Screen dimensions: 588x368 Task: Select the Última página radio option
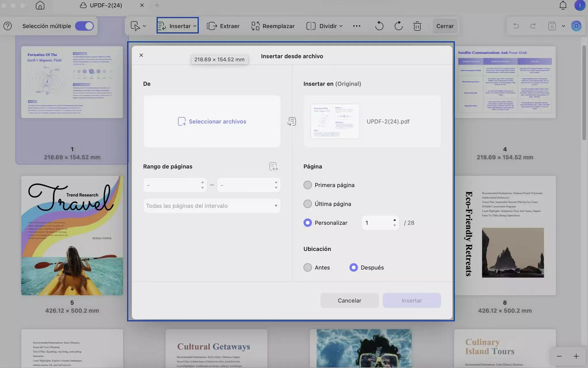308,204
